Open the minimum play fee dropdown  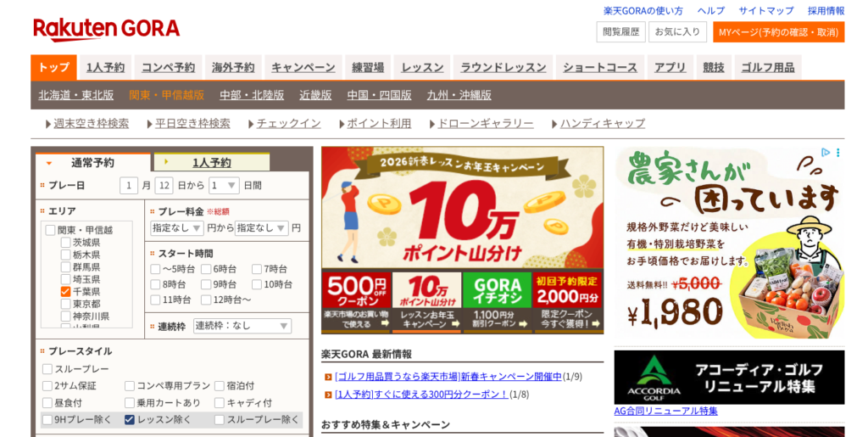(x=176, y=227)
